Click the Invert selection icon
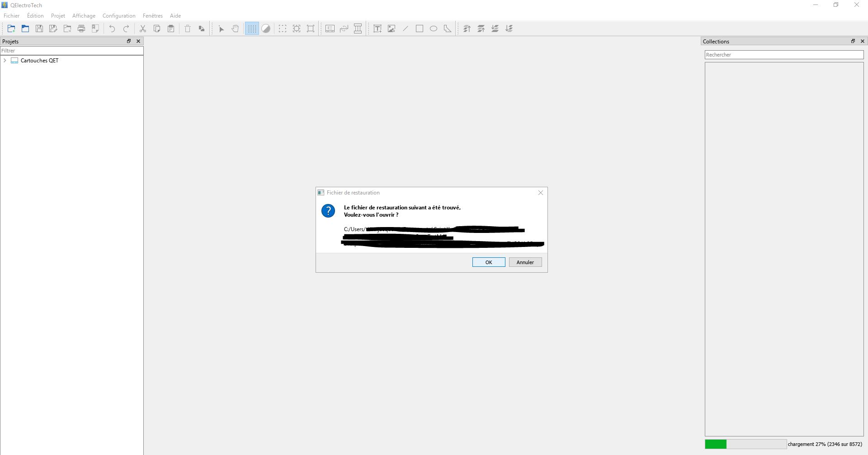Screen dimensions: 868x455 click(x=297, y=28)
